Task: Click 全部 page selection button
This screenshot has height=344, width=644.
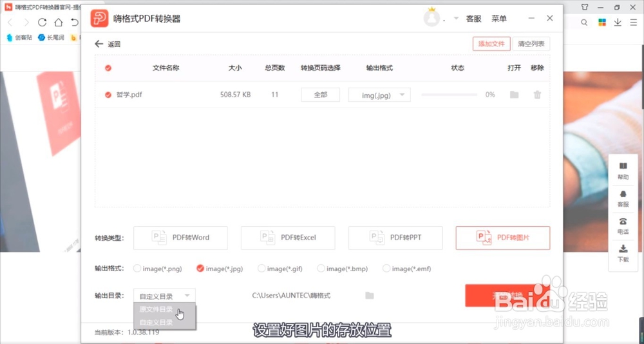Action: click(x=320, y=95)
